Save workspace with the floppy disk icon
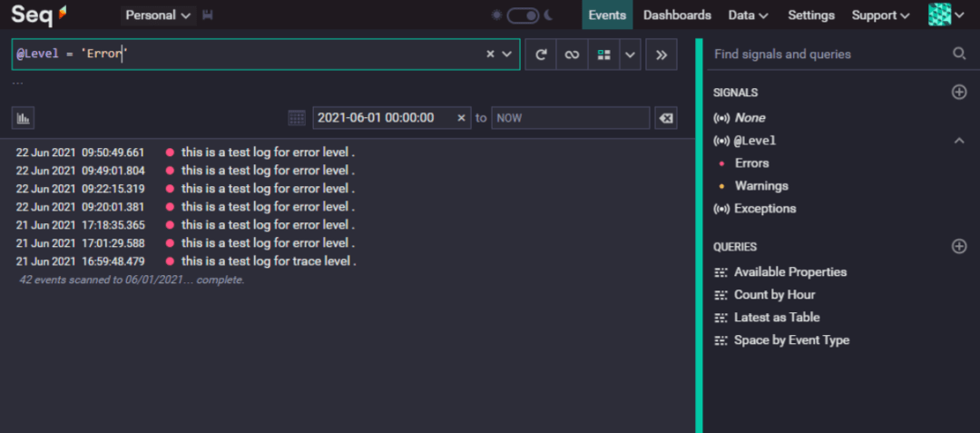This screenshot has width=980, height=433. tap(208, 15)
